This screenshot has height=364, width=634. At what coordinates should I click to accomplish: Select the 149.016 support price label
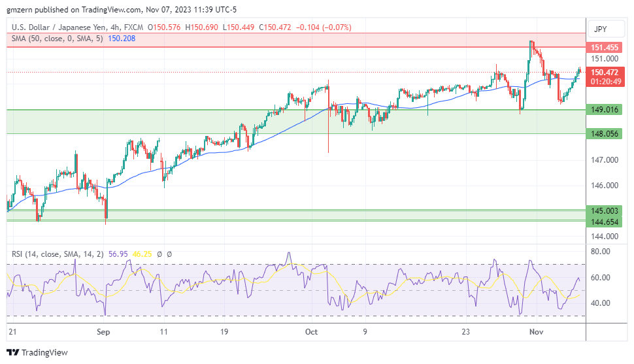605,110
